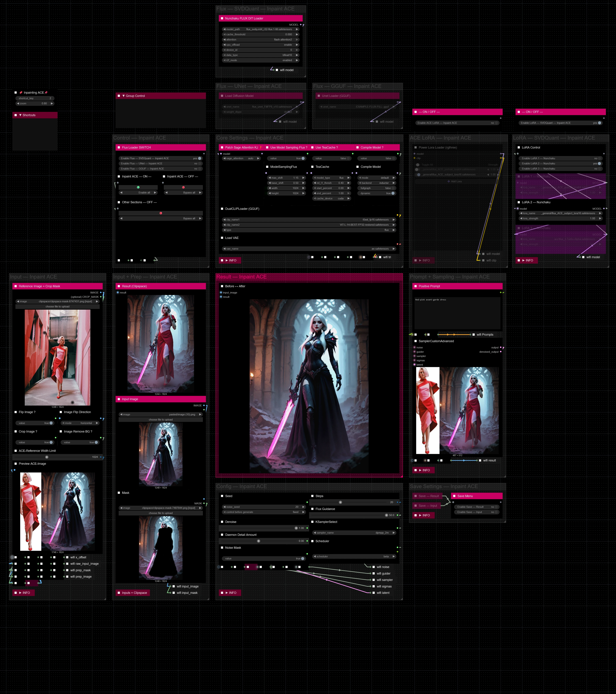The width and height of the screenshot is (616, 694).
Task: Click the right arrow on the sampler_name selector
Action: [x=394, y=533]
